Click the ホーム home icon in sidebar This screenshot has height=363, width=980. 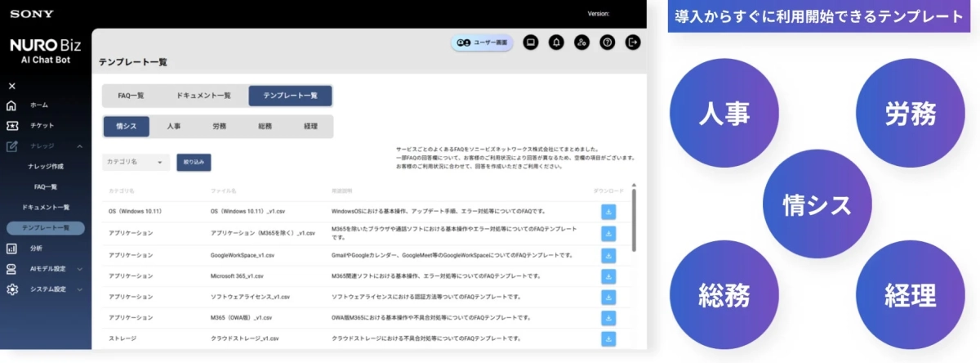(x=11, y=105)
